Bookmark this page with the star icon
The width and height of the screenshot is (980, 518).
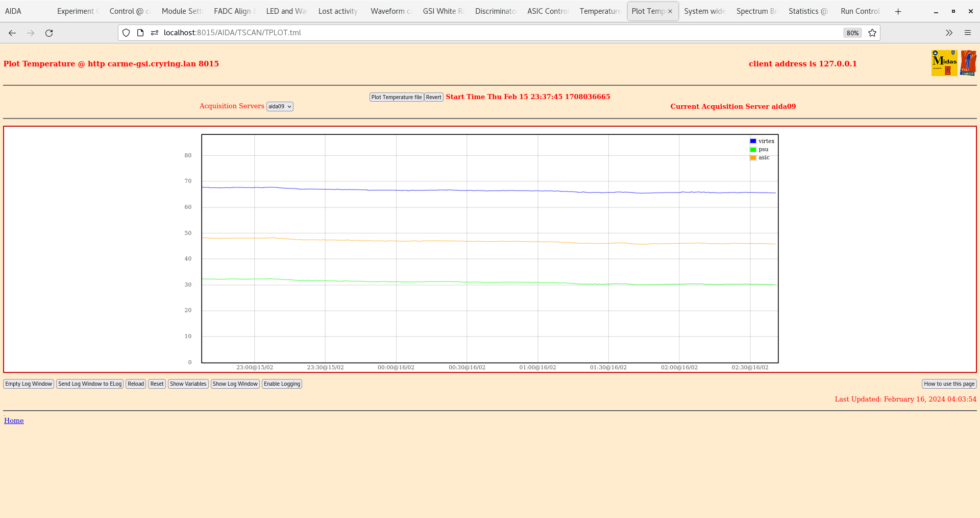point(872,33)
